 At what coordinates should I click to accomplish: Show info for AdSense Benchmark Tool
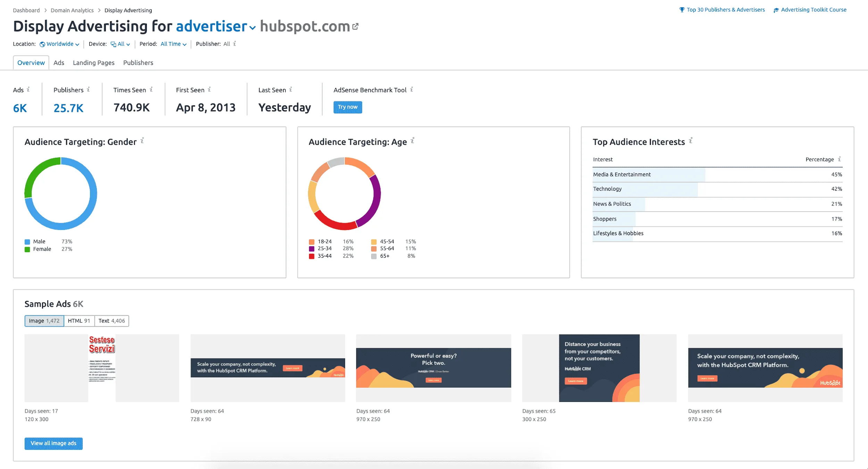(411, 89)
